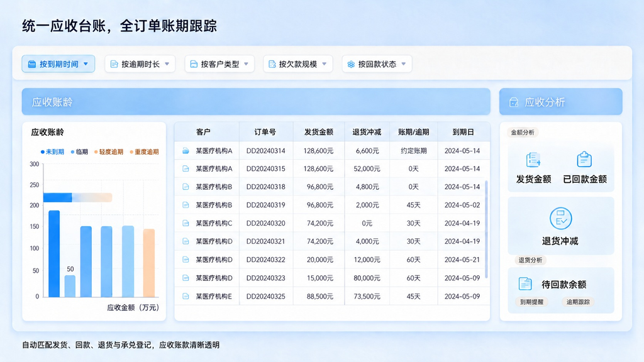Click the row icon for order DD20240319
The width and height of the screenshot is (644, 362).
pos(186,205)
